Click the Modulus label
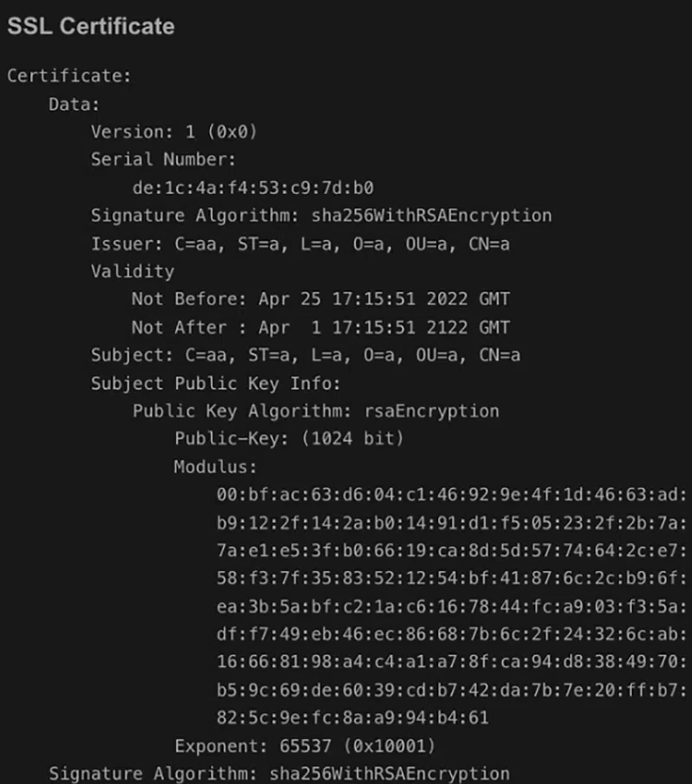The height and width of the screenshot is (784, 692). 215,467
